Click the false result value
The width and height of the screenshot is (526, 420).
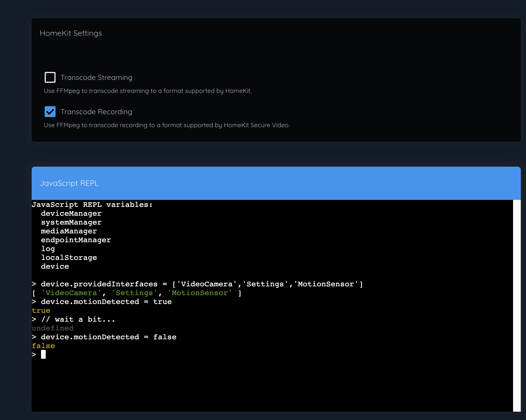[43, 346]
